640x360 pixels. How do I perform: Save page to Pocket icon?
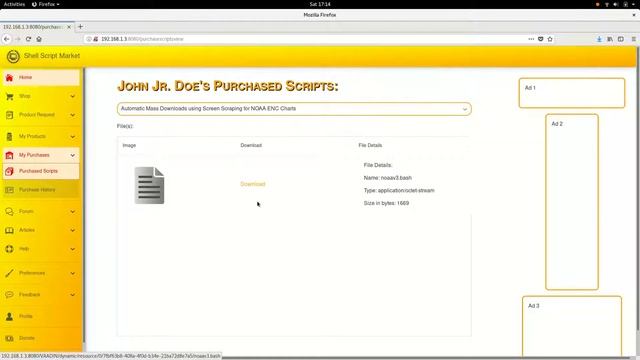540,39
